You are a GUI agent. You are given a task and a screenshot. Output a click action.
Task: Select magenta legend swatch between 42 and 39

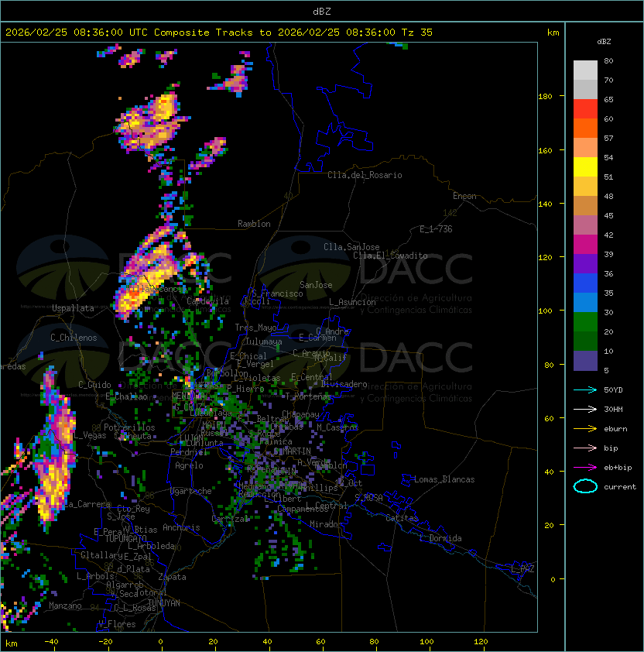point(585,245)
